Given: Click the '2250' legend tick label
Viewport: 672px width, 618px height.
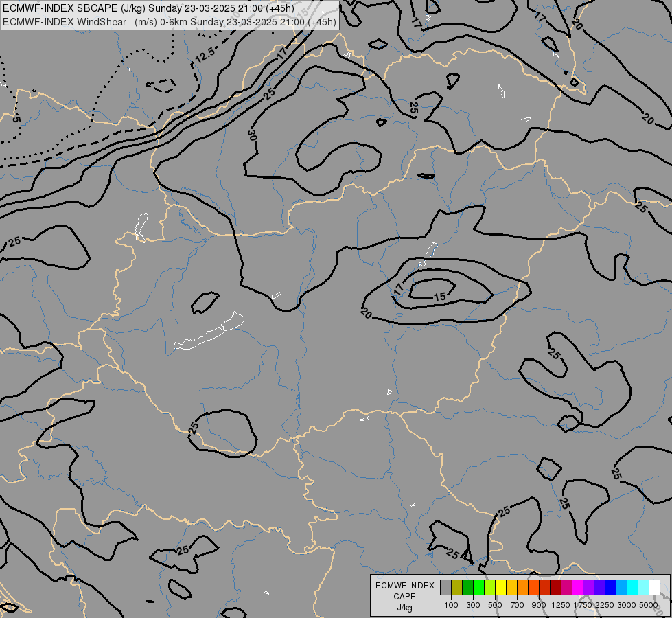Looking at the screenshot, I should (605, 605).
